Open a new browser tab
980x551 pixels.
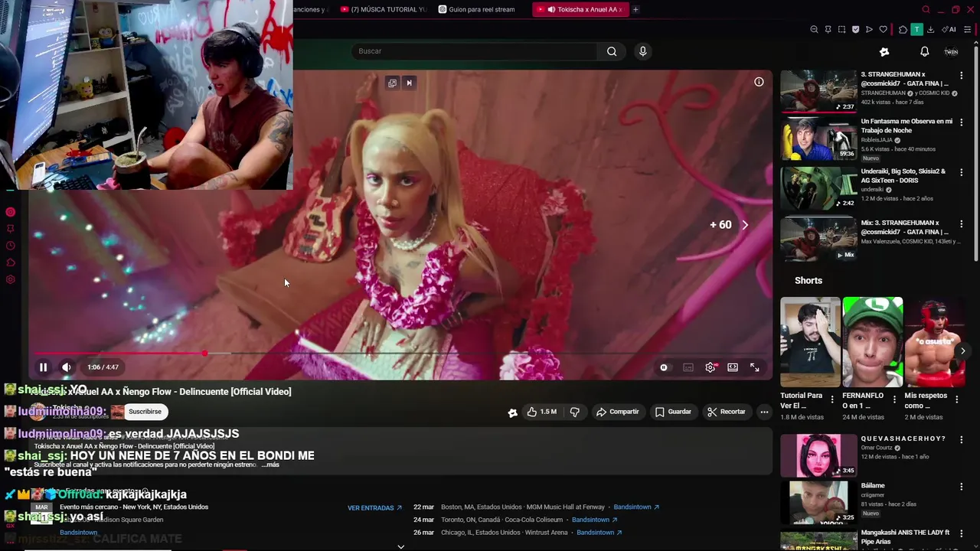tap(635, 9)
